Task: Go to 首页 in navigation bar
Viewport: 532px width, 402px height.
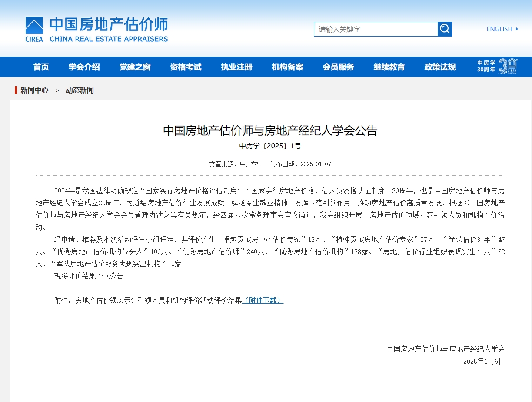Action: [x=41, y=67]
